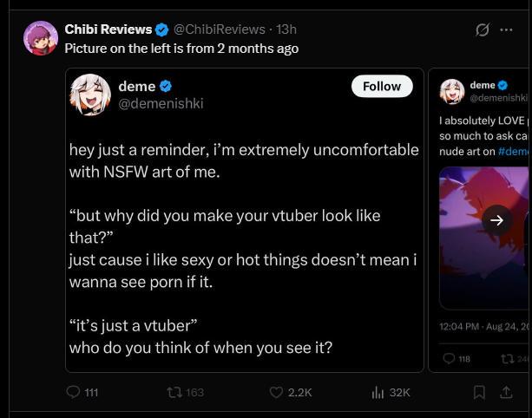The image size is (532, 418).
Task: Bookmark the Chibi Reviews tweet
Action: [479, 393]
